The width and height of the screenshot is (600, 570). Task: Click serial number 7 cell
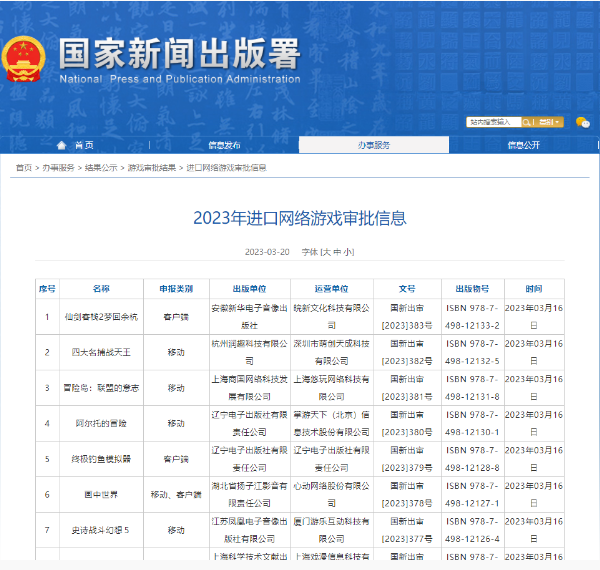tap(47, 530)
